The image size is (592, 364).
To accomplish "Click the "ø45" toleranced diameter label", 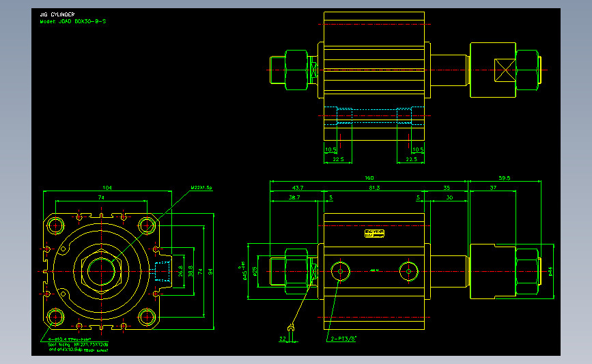I will (244, 270).
